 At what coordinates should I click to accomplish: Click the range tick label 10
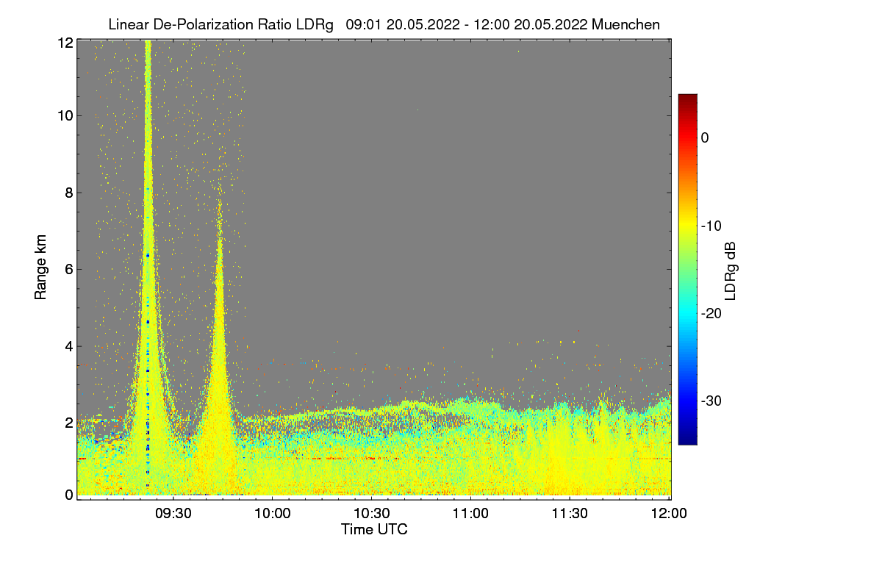(x=65, y=116)
